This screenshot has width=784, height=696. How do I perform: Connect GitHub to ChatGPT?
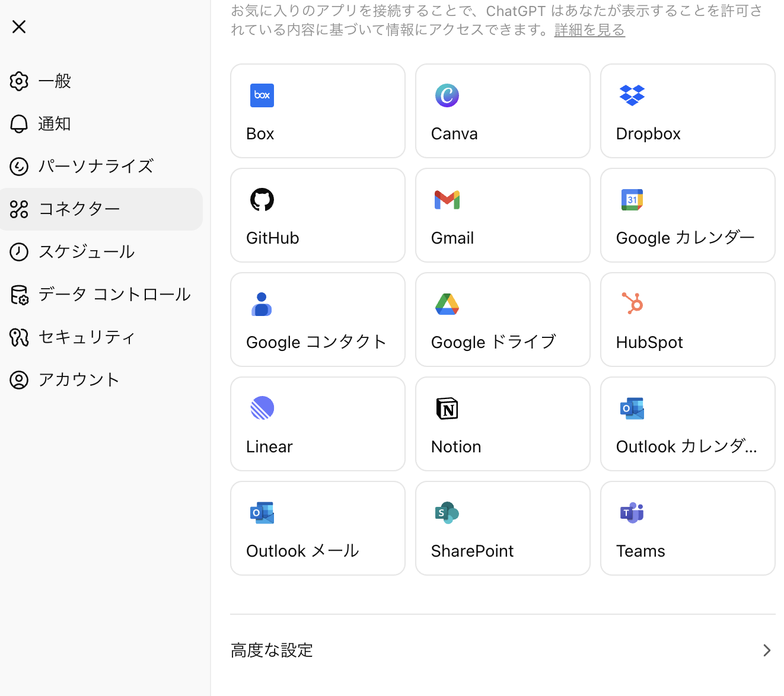coord(317,215)
